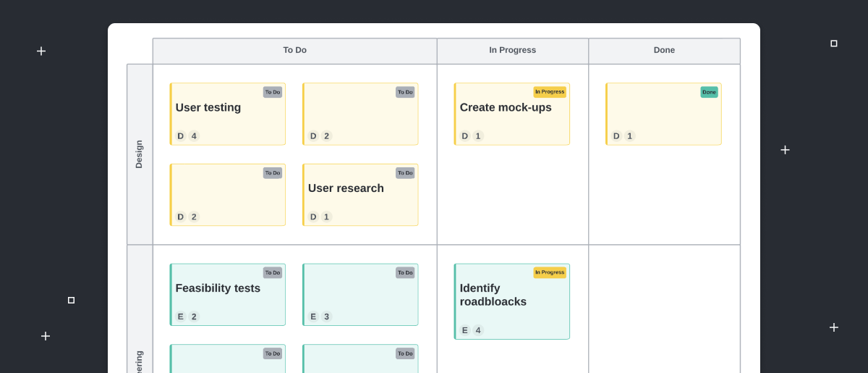Select the Done column header
Viewport: 868px width, 373px height.
click(x=664, y=51)
